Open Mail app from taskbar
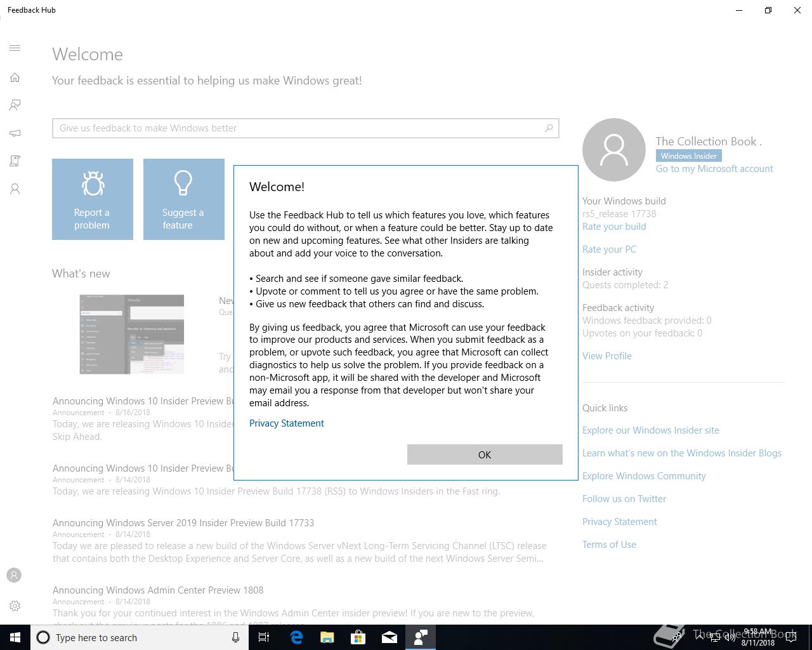812x650 pixels. tap(390, 637)
